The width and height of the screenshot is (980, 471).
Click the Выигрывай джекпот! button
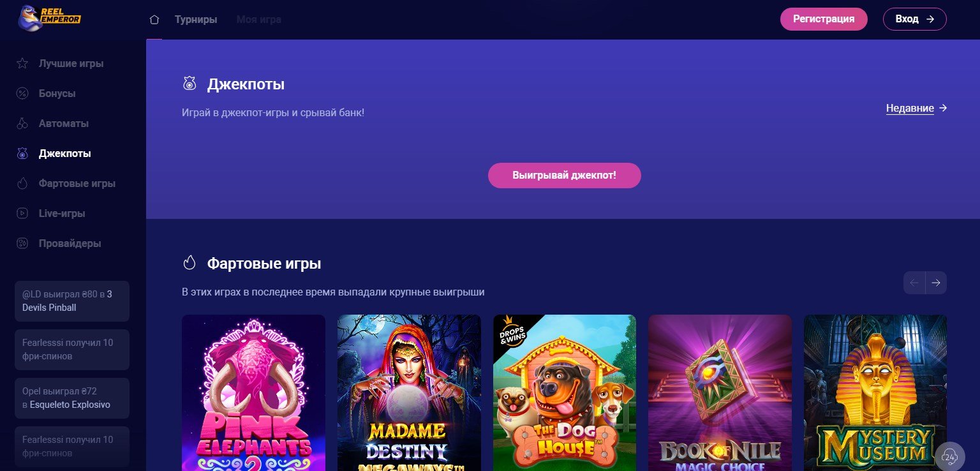coord(564,176)
